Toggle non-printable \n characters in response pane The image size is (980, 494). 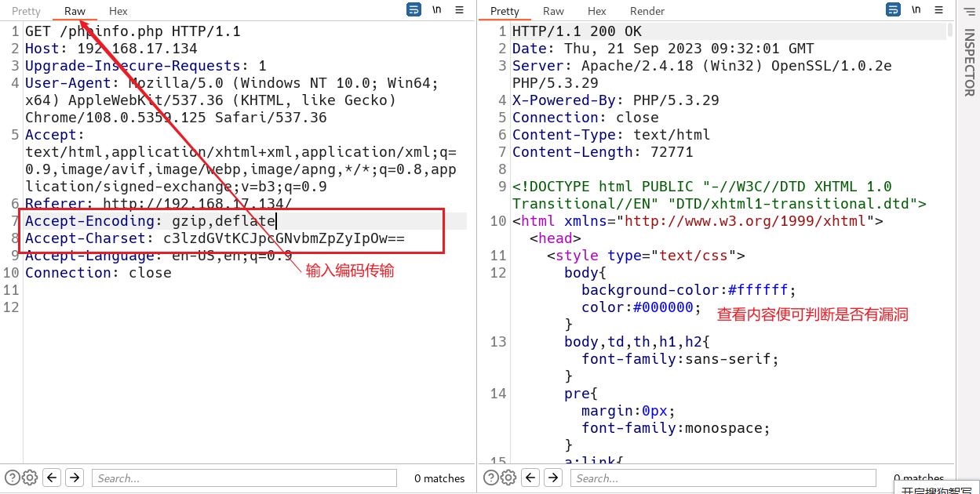click(916, 10)
